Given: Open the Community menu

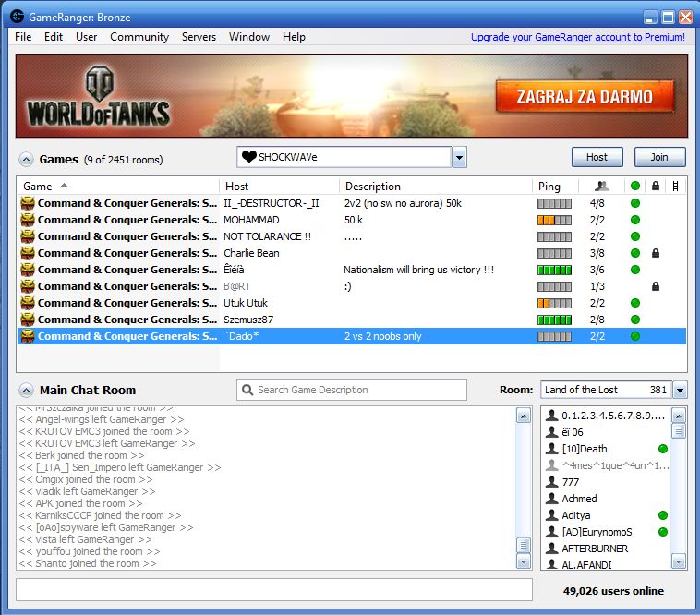Looking at the screenshot, I should (139, 37).
